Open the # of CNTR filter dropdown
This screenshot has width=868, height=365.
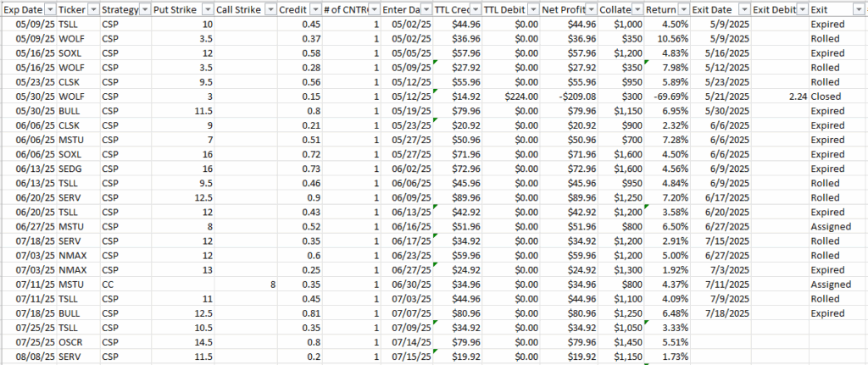click(x=374, y=10)
